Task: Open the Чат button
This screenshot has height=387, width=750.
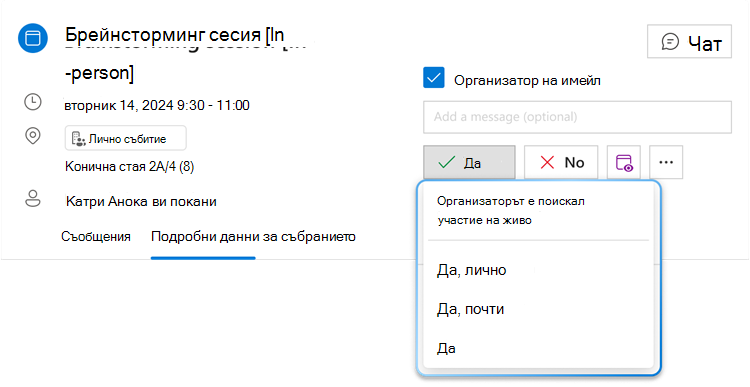Action: [689, 42]
